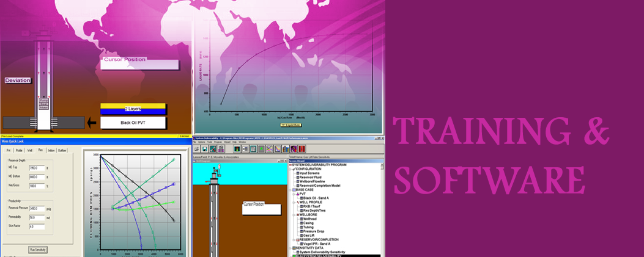Select Pressure Drop tree item
This screenshot has width=644, height=257.
pos(314,231)
